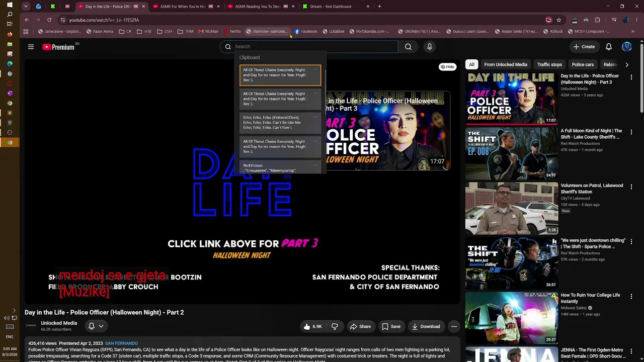Viewport: 644px width, 362px height.
Task: Open more actions for the video
Action: click(x=454, y=326)
